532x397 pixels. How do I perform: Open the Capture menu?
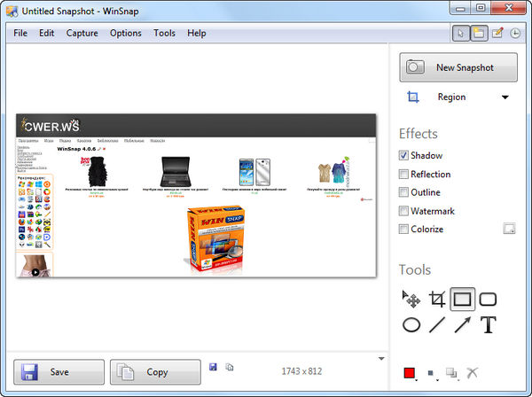82,33
